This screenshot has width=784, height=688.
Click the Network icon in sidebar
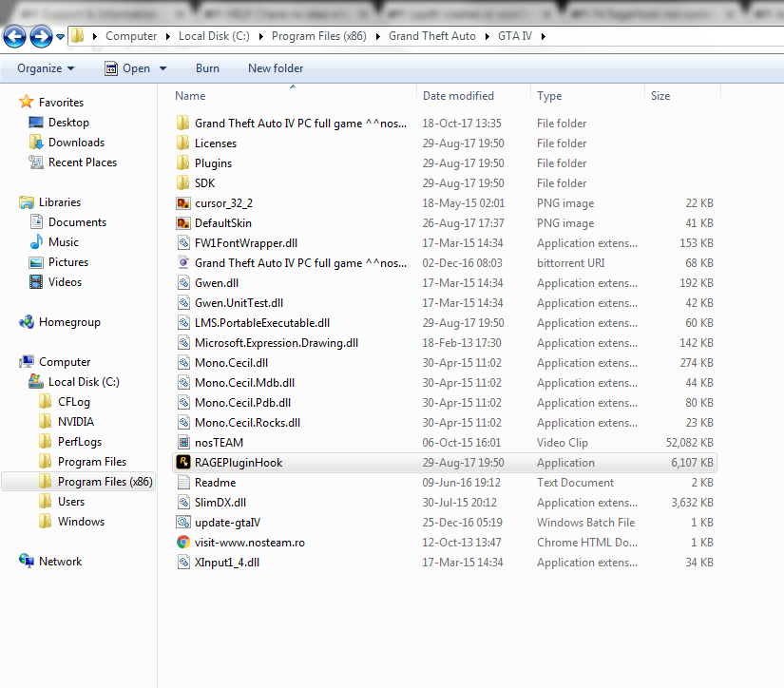click(x=26, y=561)
